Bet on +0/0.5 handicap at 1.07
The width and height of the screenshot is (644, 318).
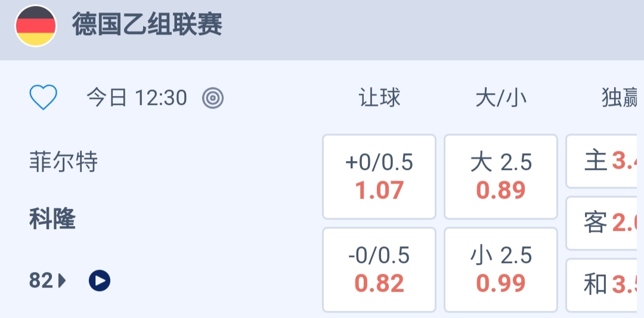click(x=379, y=177)
